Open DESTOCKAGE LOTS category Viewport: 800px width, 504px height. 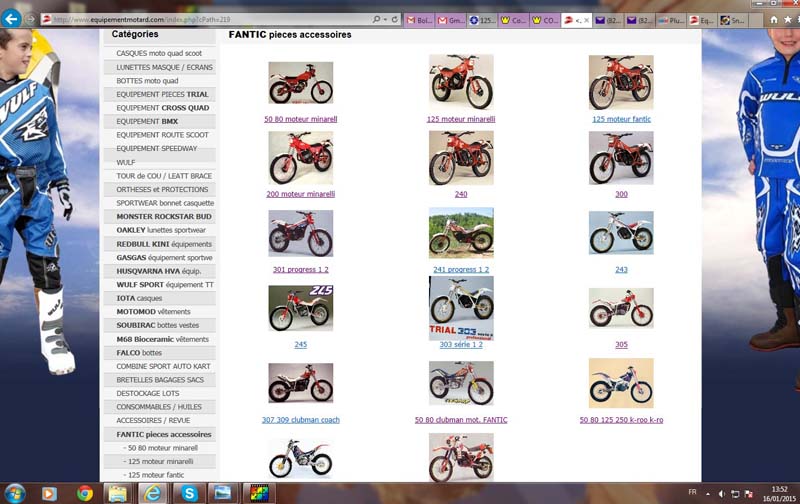pos(159,393)
